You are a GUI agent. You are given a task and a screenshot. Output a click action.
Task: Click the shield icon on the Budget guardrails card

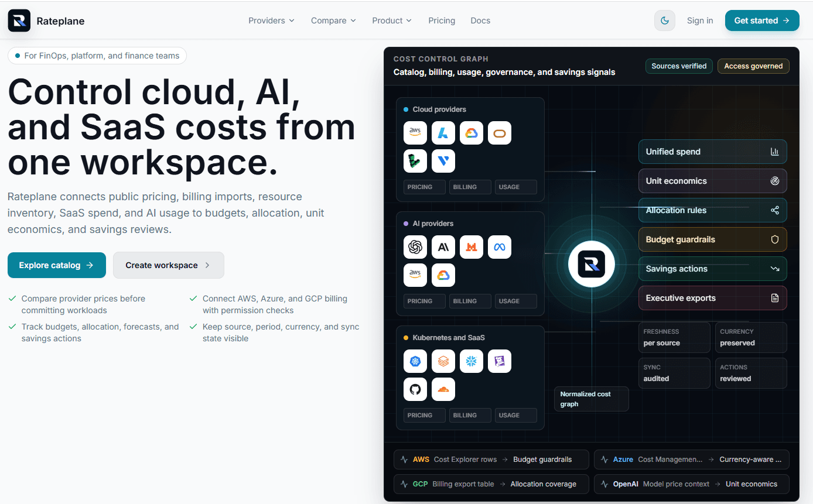click(775, 239)
